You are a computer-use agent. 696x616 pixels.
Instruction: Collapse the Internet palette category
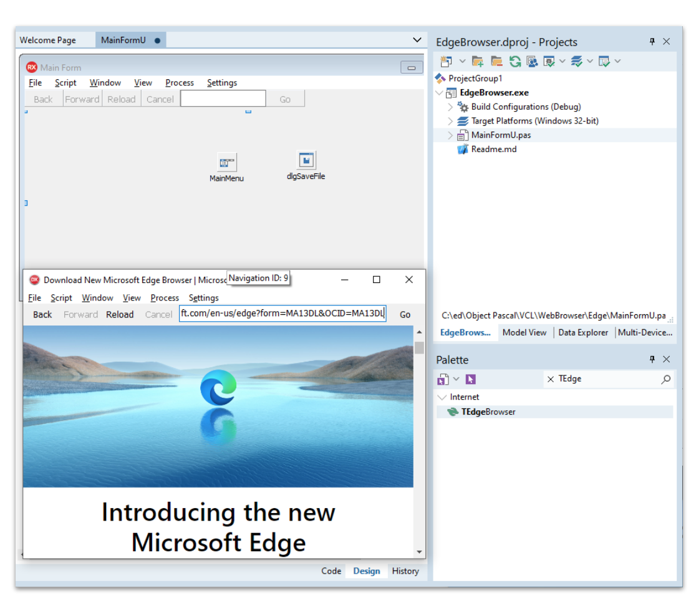click(442, 397)
